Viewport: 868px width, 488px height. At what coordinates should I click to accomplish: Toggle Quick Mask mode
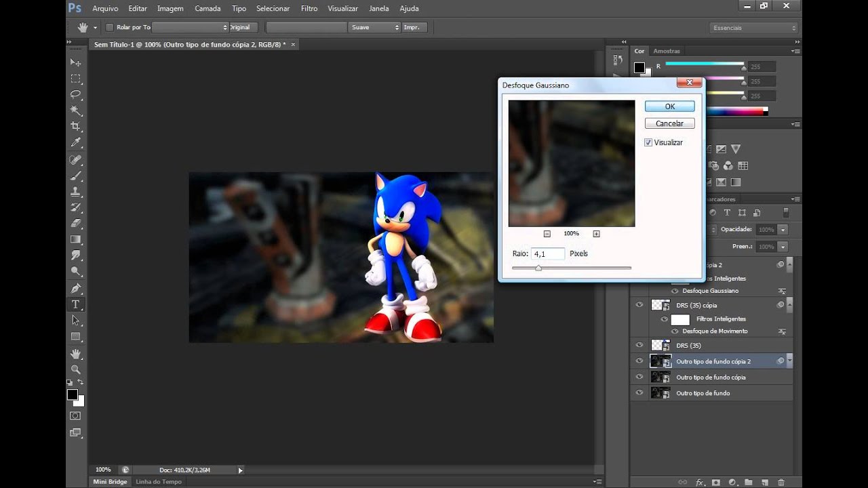coord(75,415)
